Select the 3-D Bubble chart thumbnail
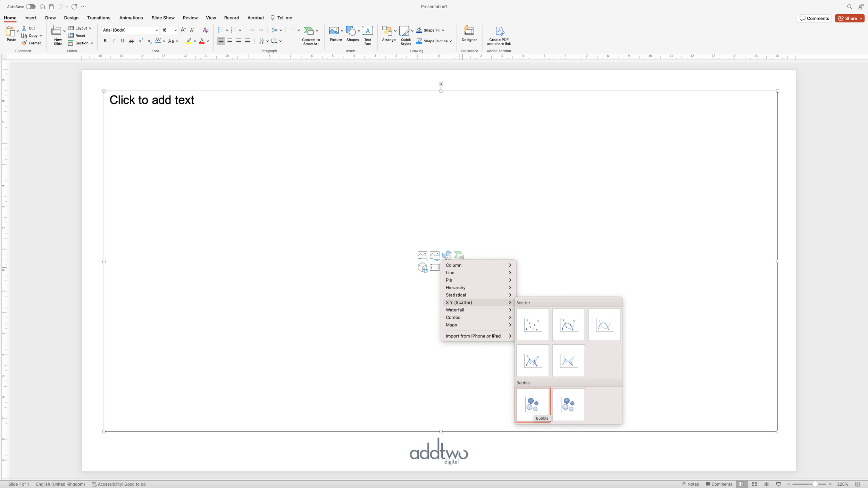Viewport: 868px width, 488px height. [568, 404]
